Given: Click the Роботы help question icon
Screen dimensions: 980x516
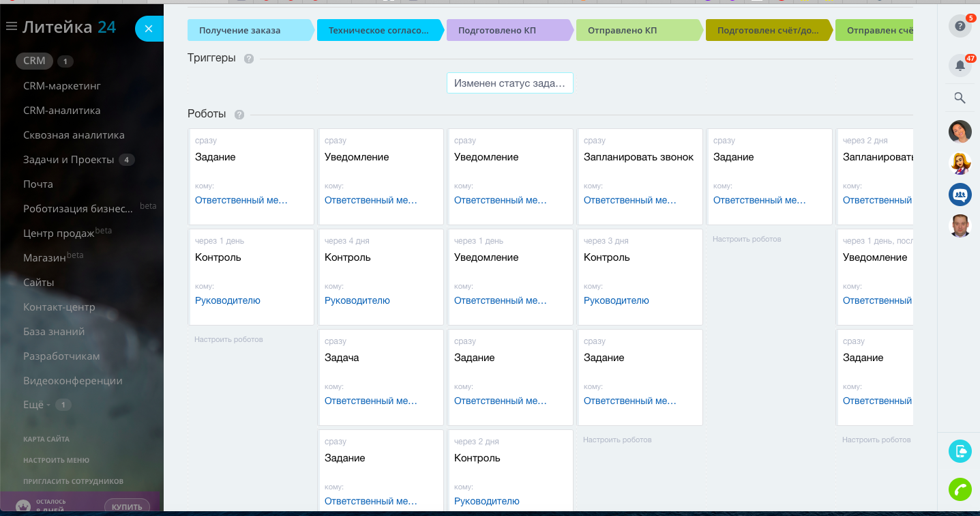Looking at the screenshot, I should [x=239, y=115].
